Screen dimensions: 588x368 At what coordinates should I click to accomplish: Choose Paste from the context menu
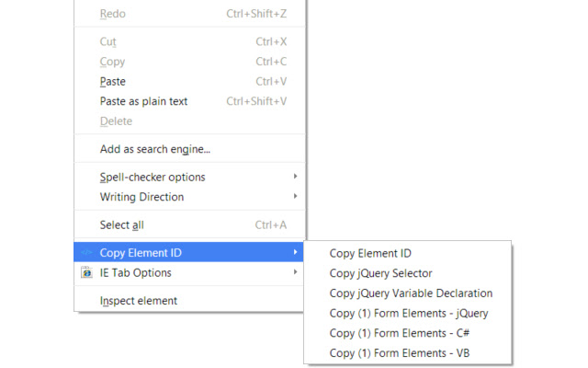(190, 82)
